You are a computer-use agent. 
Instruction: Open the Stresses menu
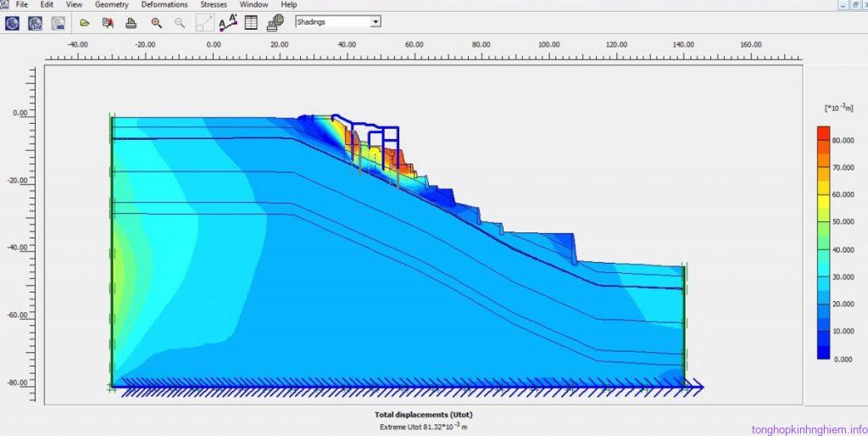[x=213, y=5]
